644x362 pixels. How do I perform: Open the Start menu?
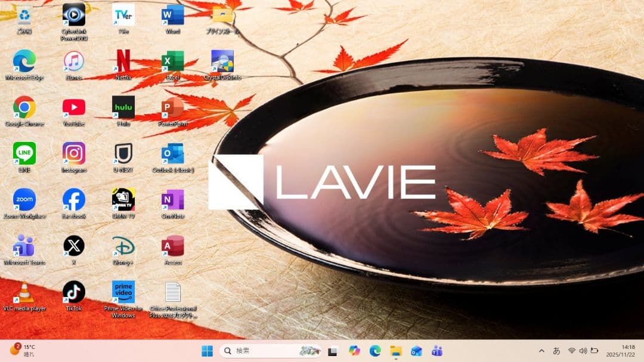point(208,351)
